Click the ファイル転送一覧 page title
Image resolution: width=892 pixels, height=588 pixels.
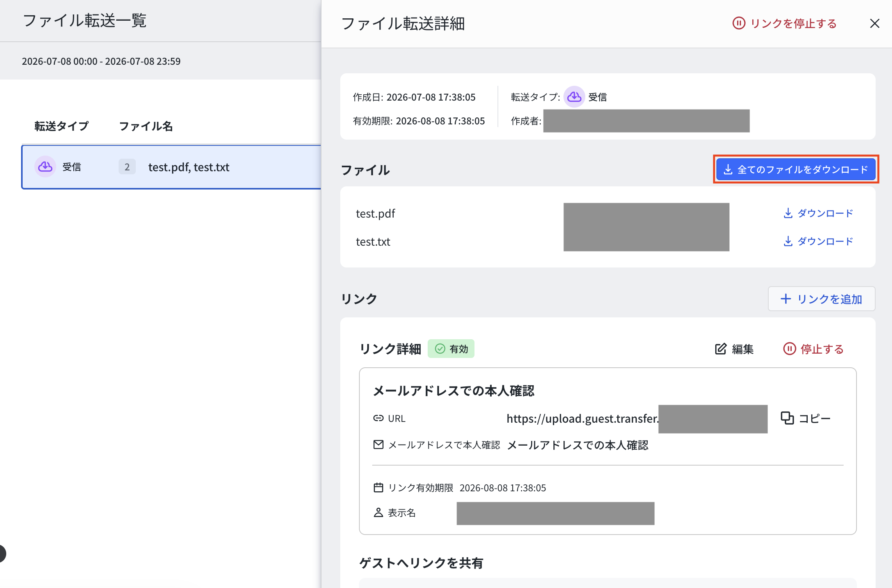tap(84, 20)
